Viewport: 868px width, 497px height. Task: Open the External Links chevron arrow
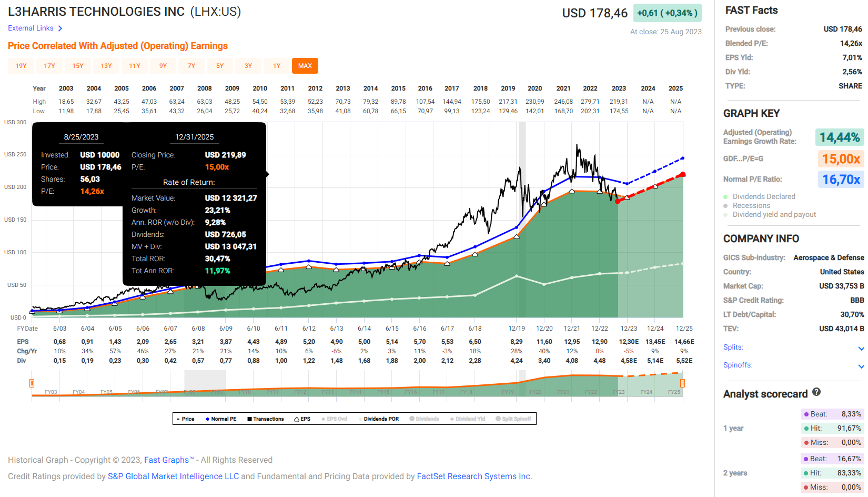60,28
